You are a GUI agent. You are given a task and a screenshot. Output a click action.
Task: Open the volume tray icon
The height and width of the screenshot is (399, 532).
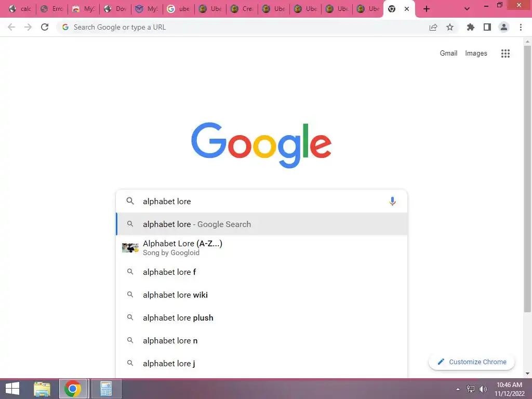click(x=483, y=389)
